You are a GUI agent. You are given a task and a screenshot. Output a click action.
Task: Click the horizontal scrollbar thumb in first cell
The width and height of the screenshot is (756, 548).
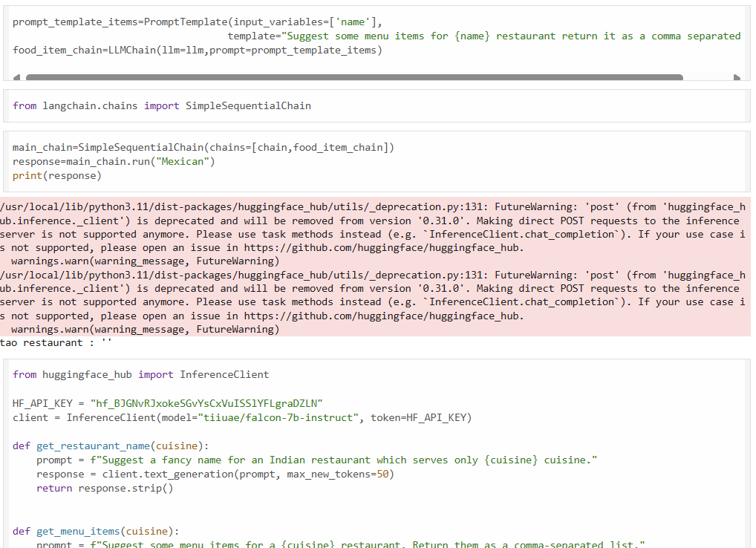click(x=353, y=77)
